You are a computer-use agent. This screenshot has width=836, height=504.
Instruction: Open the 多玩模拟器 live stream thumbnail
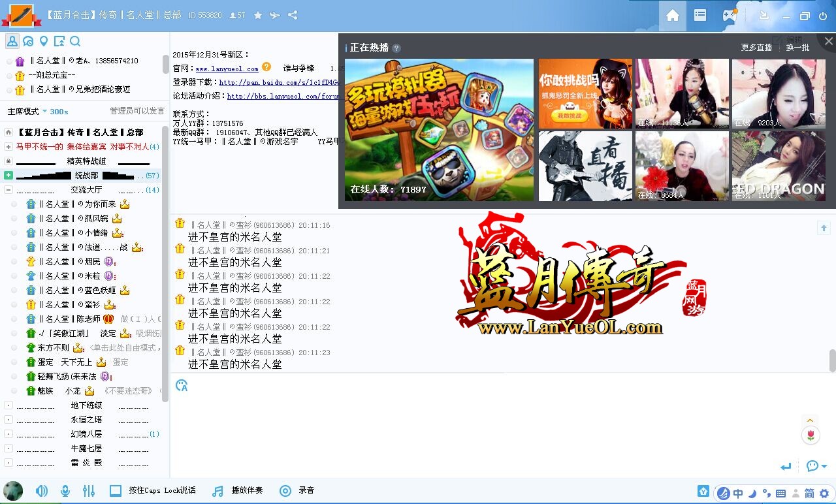point(439,130)
